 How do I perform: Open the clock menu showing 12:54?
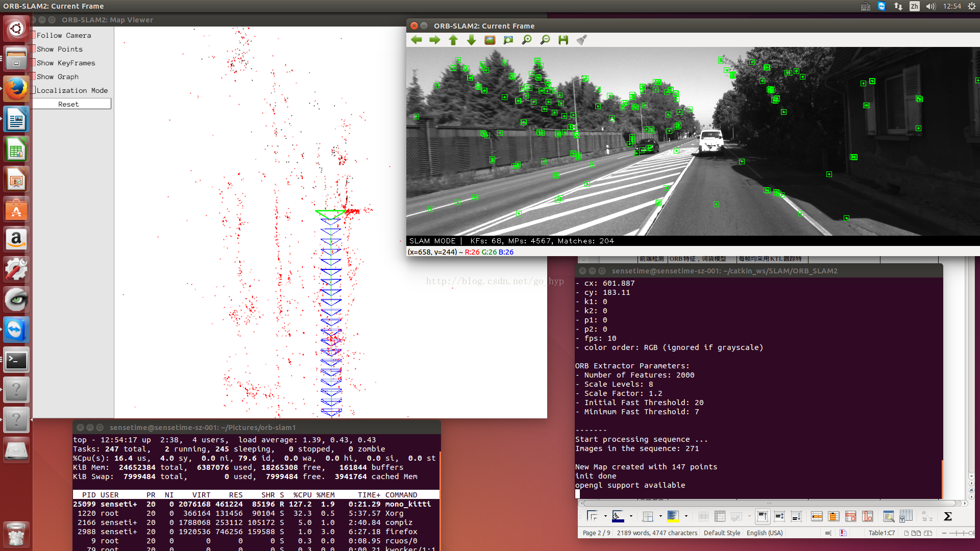click(x=952, y=6)
